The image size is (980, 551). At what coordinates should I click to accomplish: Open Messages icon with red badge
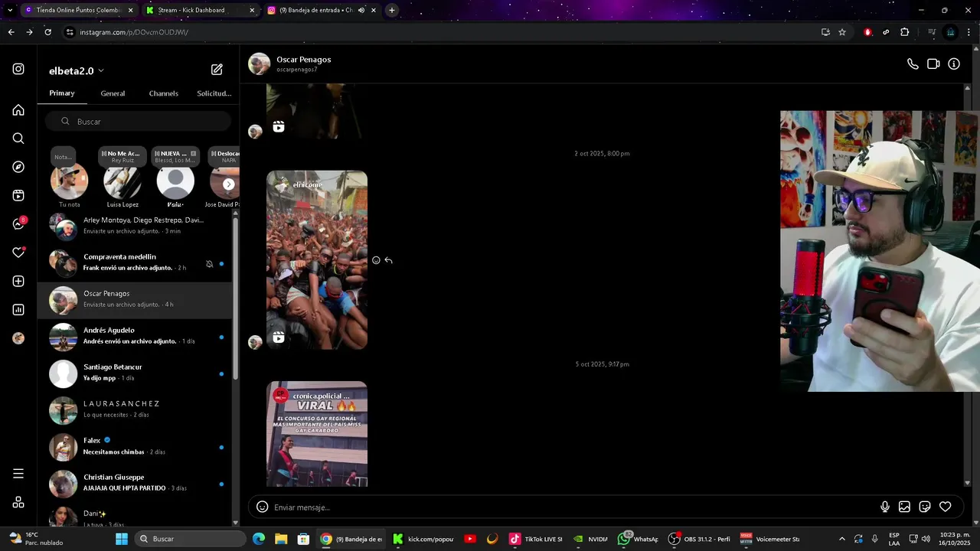click(x=18, y=224)
